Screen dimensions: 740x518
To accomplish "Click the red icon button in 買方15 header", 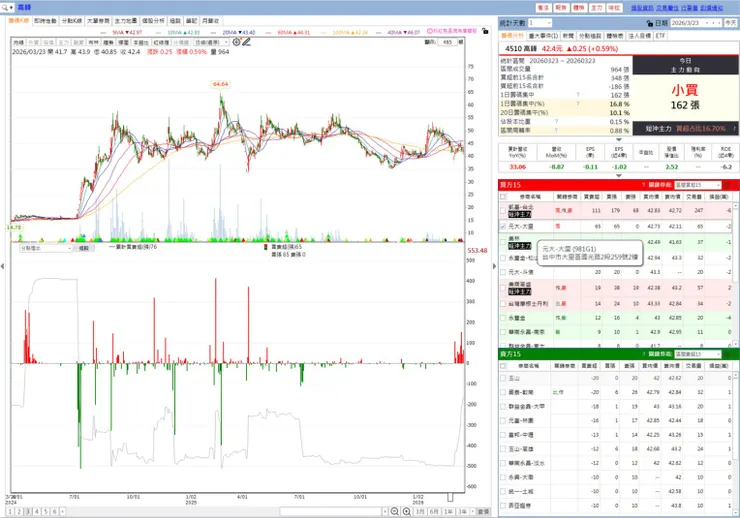I will (x=727, y=185).
